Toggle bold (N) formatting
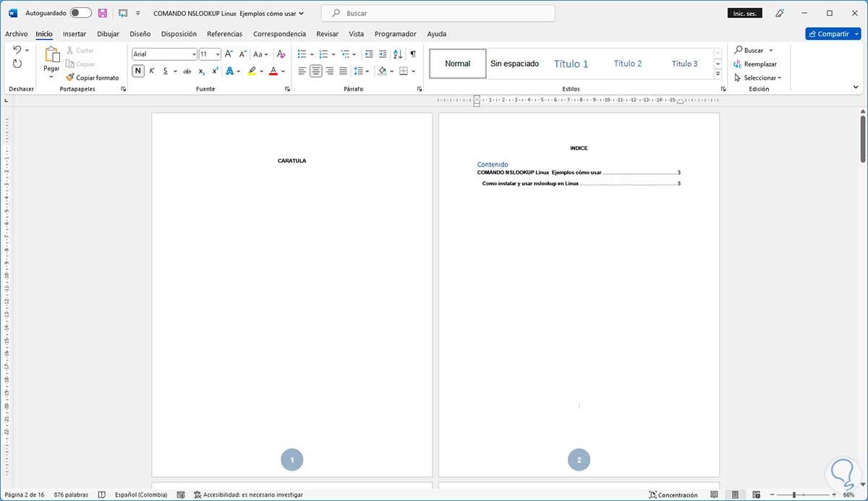Viewport: 868px width, 501px height. point(138,71)
